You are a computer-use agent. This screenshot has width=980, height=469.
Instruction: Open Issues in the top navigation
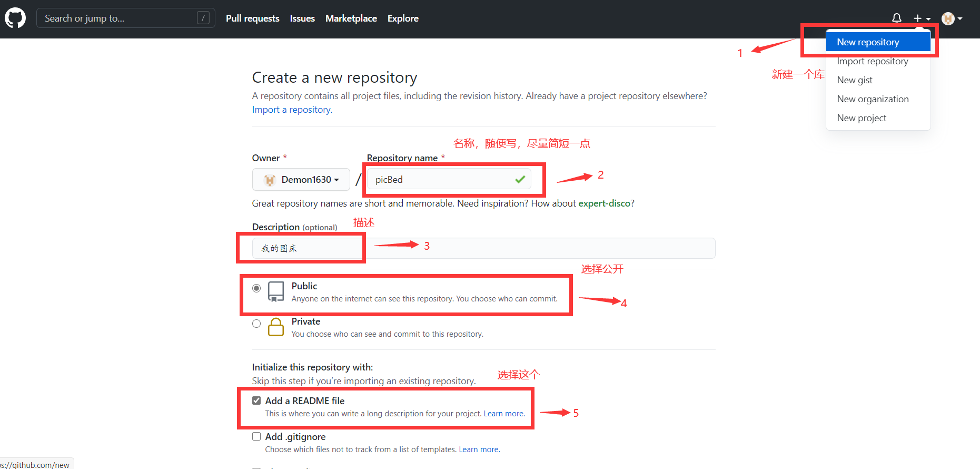tap(302, 18)
